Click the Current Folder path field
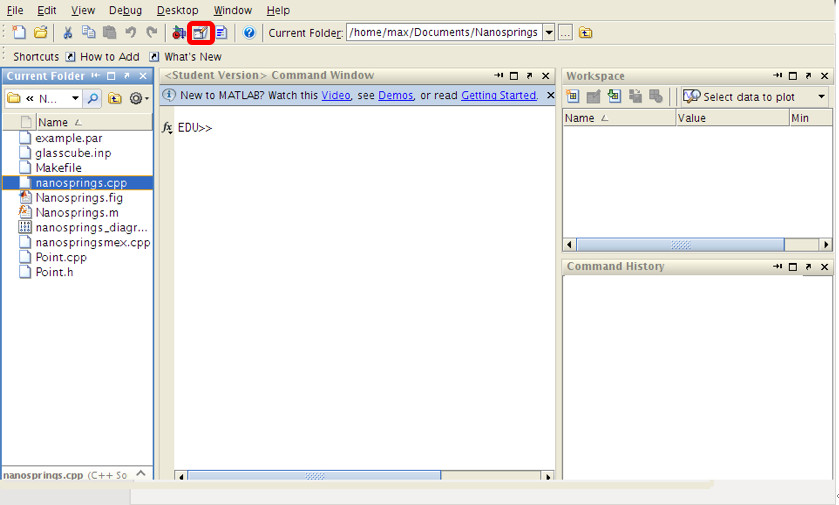Screen dimensions: 839x505 click(445, 33)
